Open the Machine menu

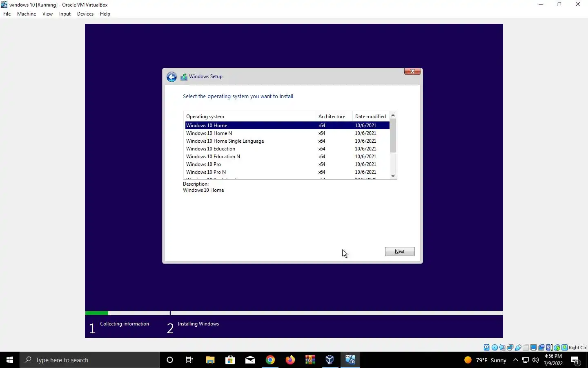click(x=27, y=13)
